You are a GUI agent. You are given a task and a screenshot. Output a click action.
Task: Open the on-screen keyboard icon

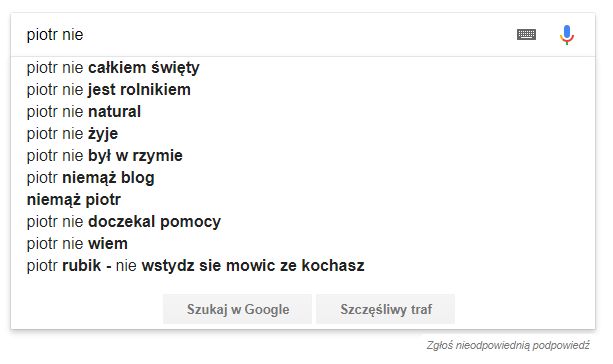(526, 34)
